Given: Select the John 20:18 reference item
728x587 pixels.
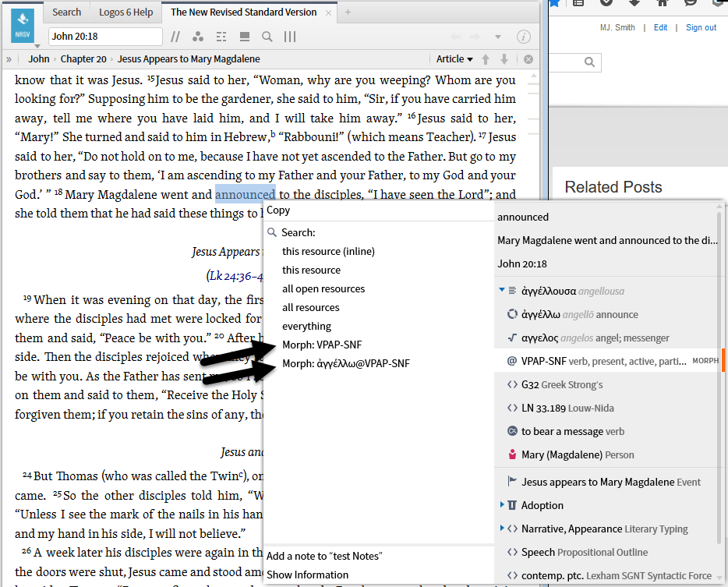Looking at the screenshot, I should (x=522, y=263).
